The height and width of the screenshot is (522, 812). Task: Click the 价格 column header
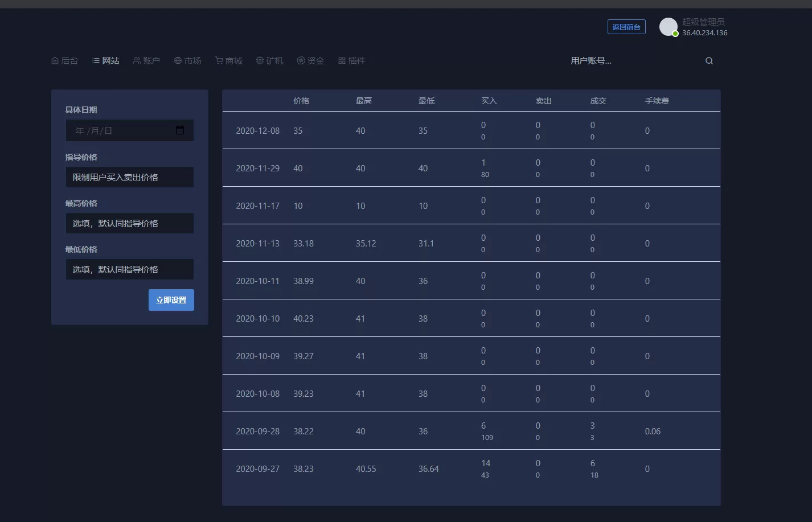click(x=301, y=101)
